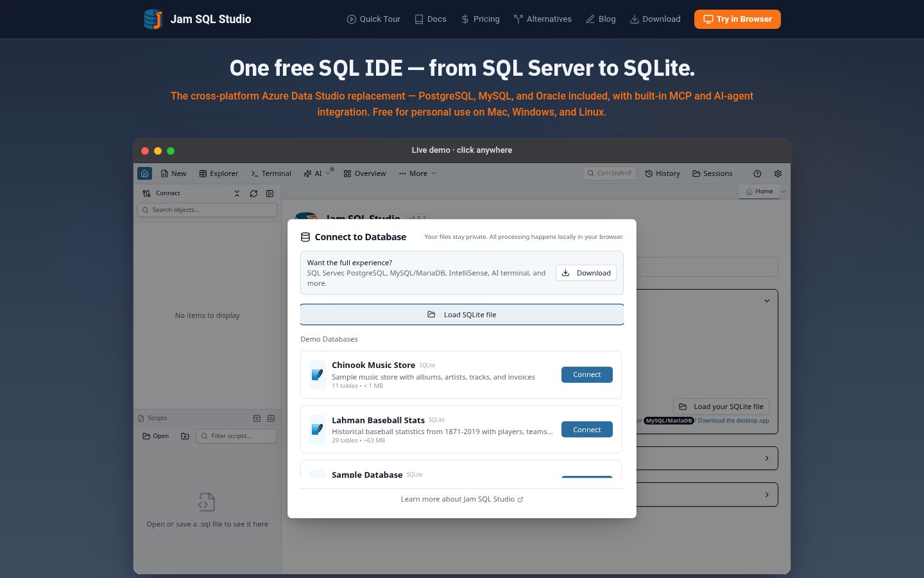924x578 pixels.
Task: Click the Connect to Database dialog title icon
Action: pyautogui.click(x=305, y=237)
